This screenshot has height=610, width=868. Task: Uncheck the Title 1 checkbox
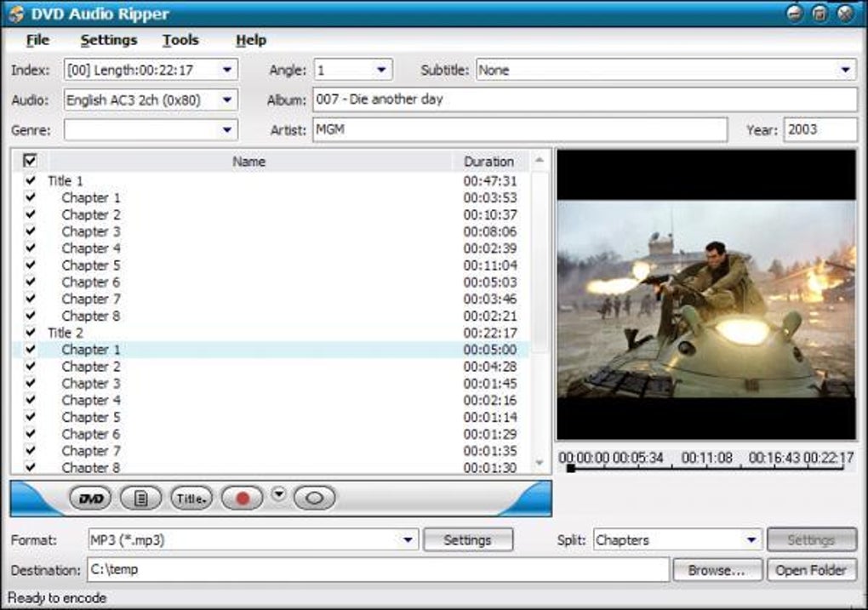(31, 180)
